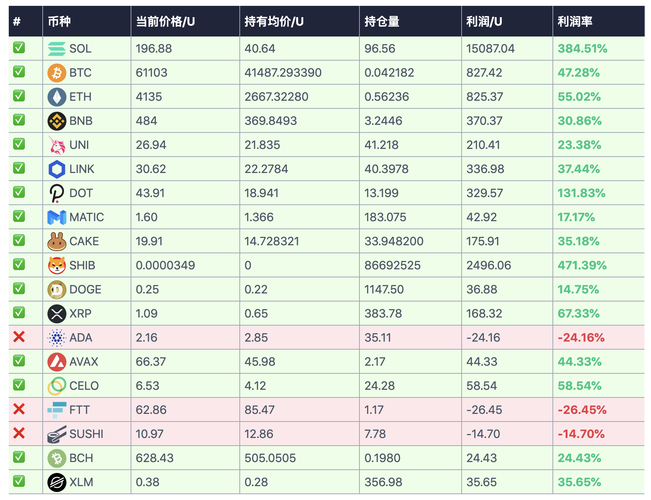Click the red X mark in FTT row
The width and height of the screenshot is (651, 500).
pos(19,409)
